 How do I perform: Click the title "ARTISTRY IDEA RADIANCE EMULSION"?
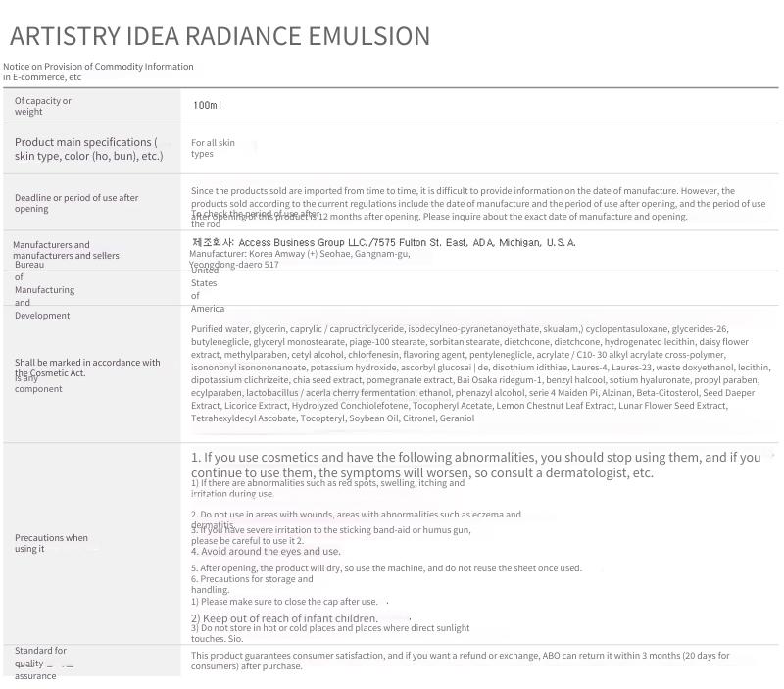[x=220, y=36]
